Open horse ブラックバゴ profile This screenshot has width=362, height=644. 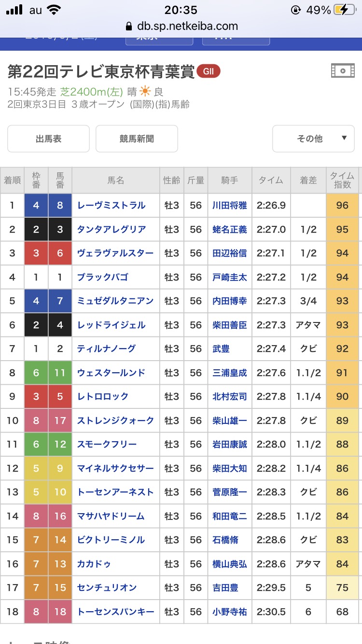tap(103, 277)
